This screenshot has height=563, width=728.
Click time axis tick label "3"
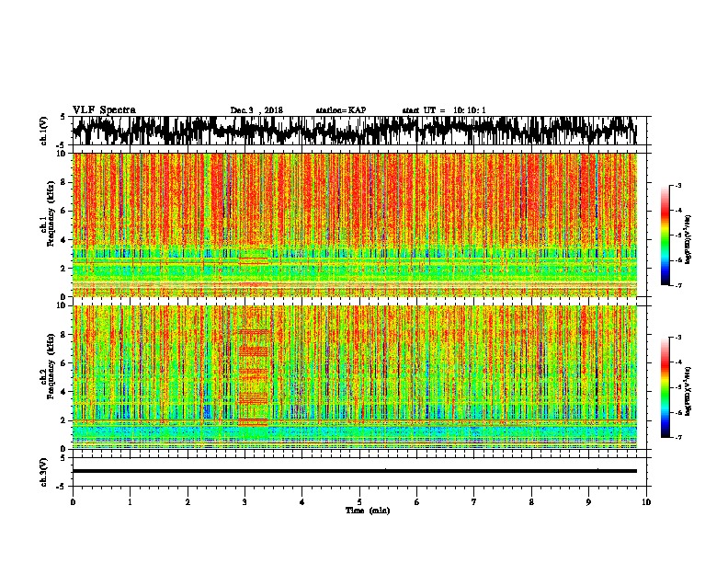[x=245, y=502]
